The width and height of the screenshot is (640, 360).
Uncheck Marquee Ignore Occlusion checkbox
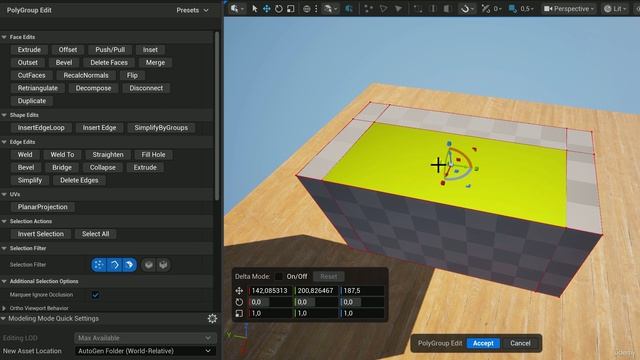click(x=96, y=295)
